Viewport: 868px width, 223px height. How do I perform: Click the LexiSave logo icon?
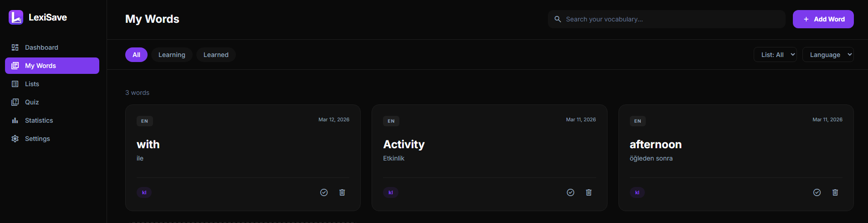16,17
